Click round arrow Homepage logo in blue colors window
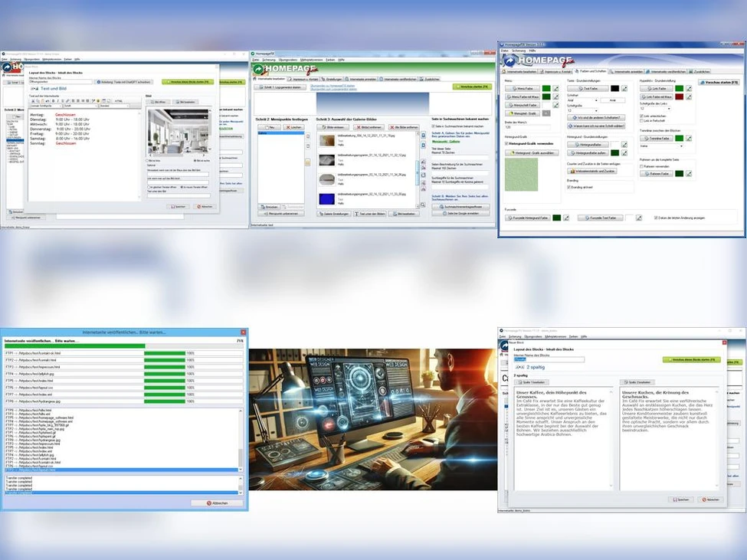 point(509,61)
